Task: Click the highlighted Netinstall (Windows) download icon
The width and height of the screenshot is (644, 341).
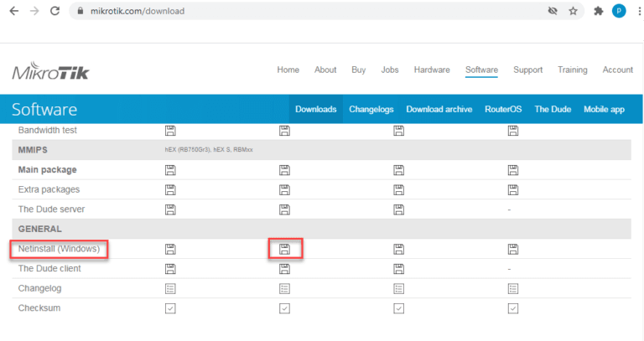Action: tap(284, 249)
